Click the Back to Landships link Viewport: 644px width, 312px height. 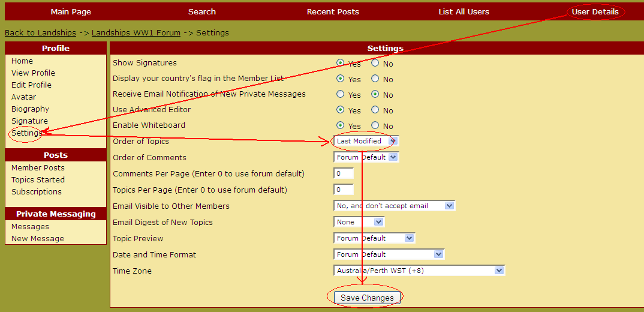(40, 32)
